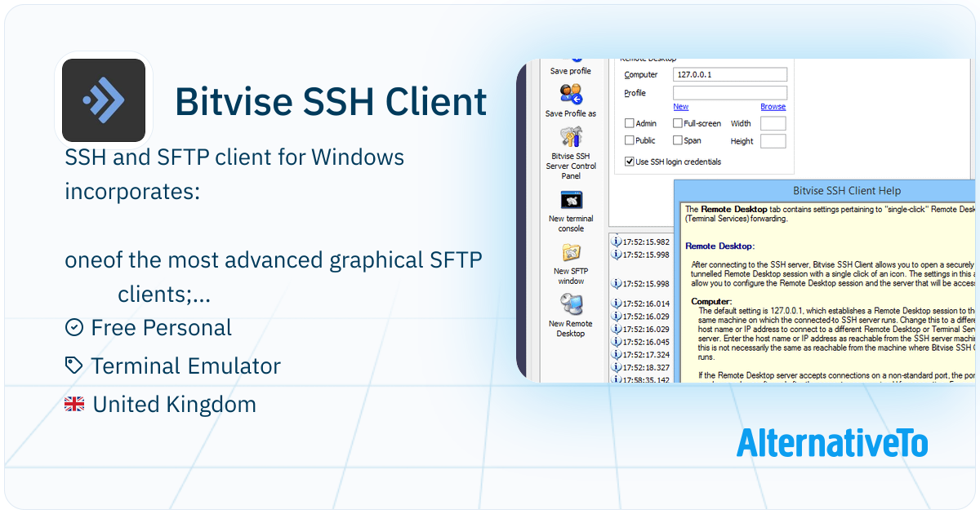Enable the Admin checkbox

[629, 123]
